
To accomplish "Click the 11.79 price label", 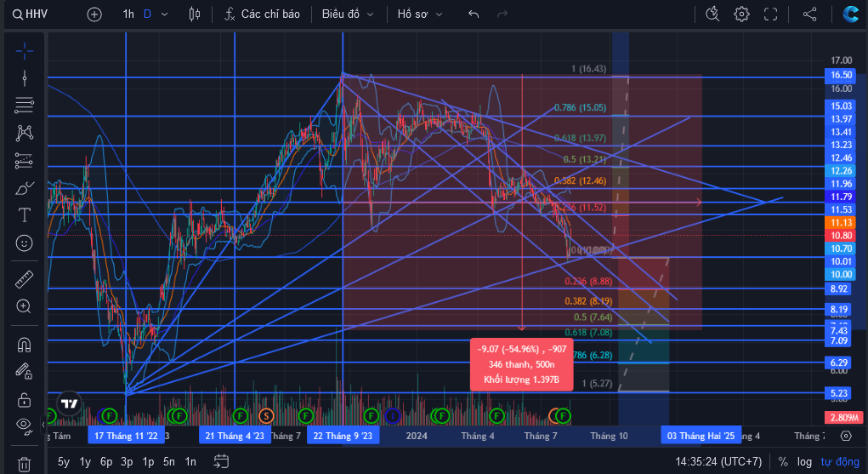I will click(840, 197).
